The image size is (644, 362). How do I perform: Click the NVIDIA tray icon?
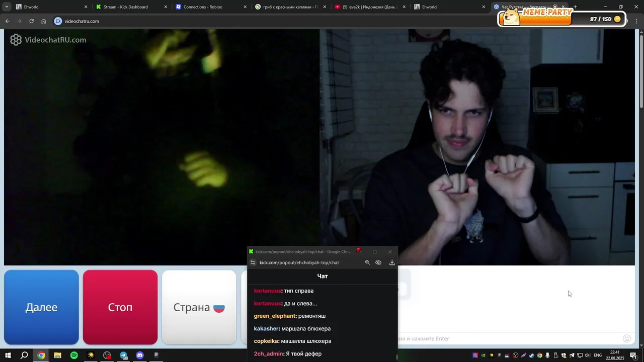pos(483,355)
